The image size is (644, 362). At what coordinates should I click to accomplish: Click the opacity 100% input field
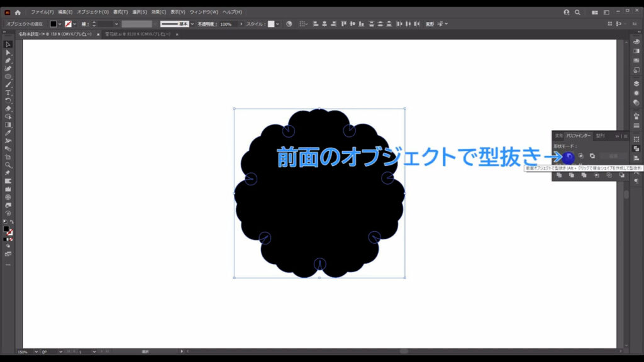point(226,24)
